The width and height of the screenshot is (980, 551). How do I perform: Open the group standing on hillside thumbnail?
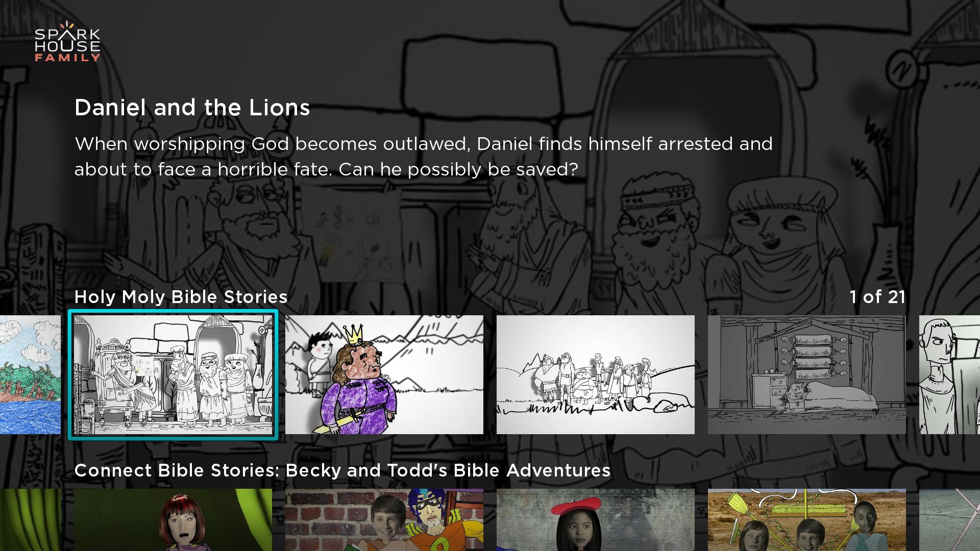596,374
